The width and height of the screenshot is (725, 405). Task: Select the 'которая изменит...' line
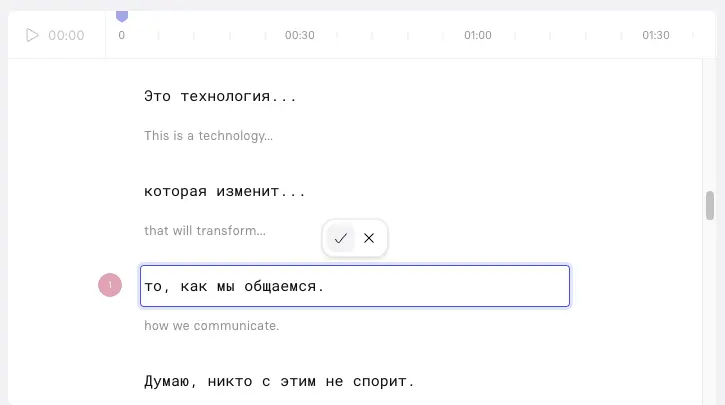[225, 191]
